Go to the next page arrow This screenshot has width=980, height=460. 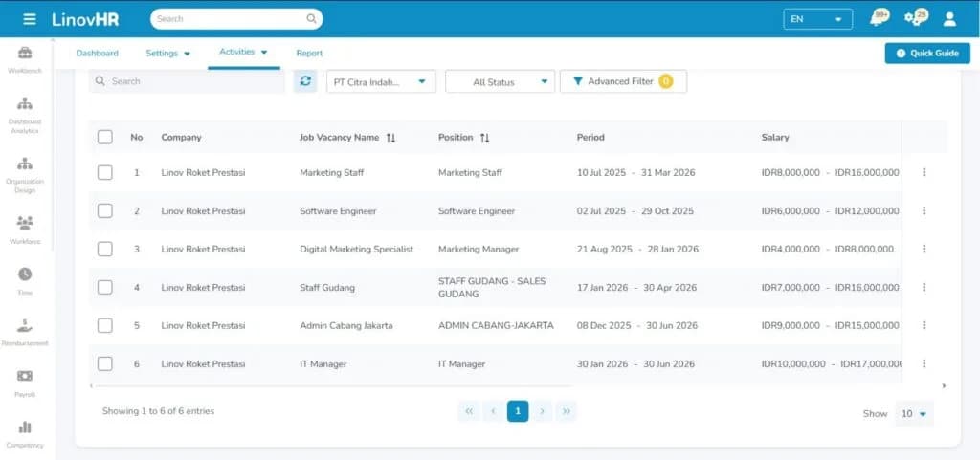542,411
